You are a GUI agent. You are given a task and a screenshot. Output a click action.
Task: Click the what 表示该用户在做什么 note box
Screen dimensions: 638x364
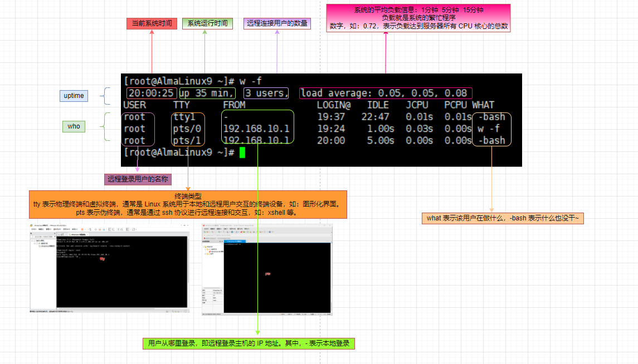(x=503, y=218)
